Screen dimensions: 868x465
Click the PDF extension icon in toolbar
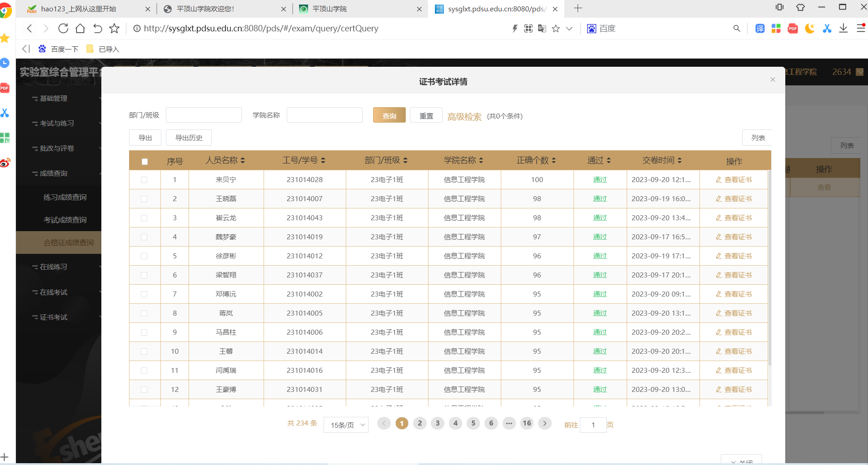tap(793, 29)
